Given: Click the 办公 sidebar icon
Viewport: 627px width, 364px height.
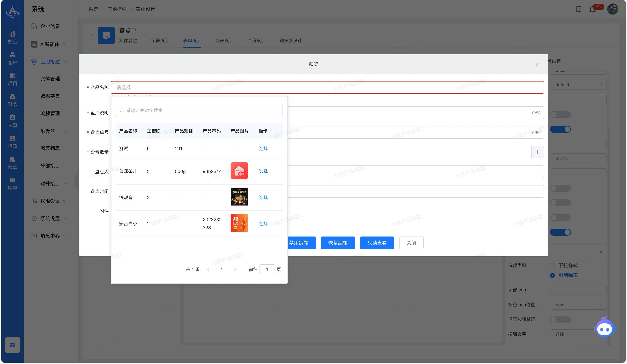Looking at the screenshot, I should [x=12, y=37].
